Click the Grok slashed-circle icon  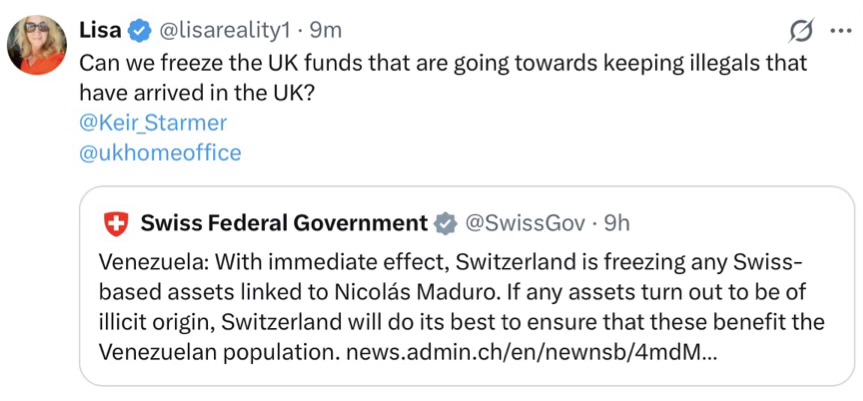pos(801,32)
